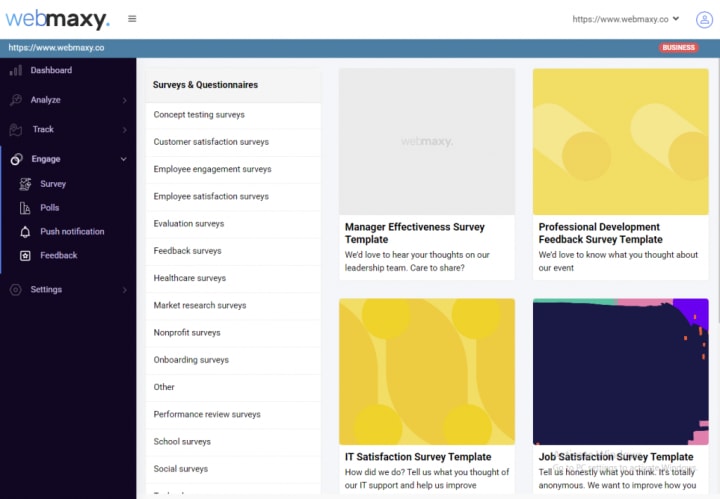Expand the Settings menu chevron
This screenshot has height=499, width=720.
[x=124, y=290]
